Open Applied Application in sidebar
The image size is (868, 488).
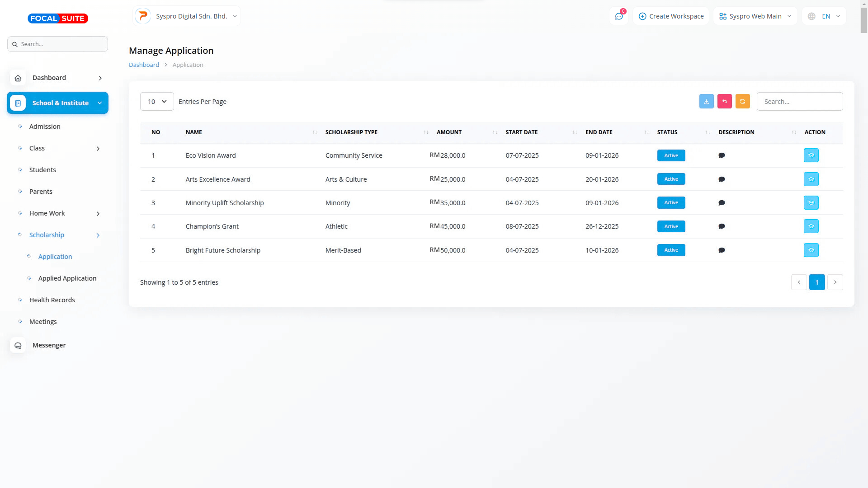click(67, 278)
